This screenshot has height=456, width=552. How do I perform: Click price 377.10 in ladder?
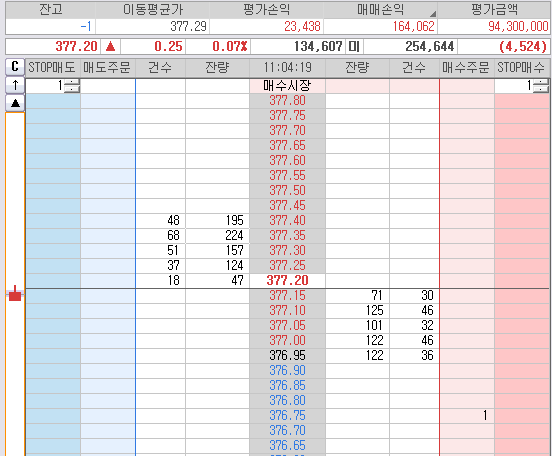[287, 311]
